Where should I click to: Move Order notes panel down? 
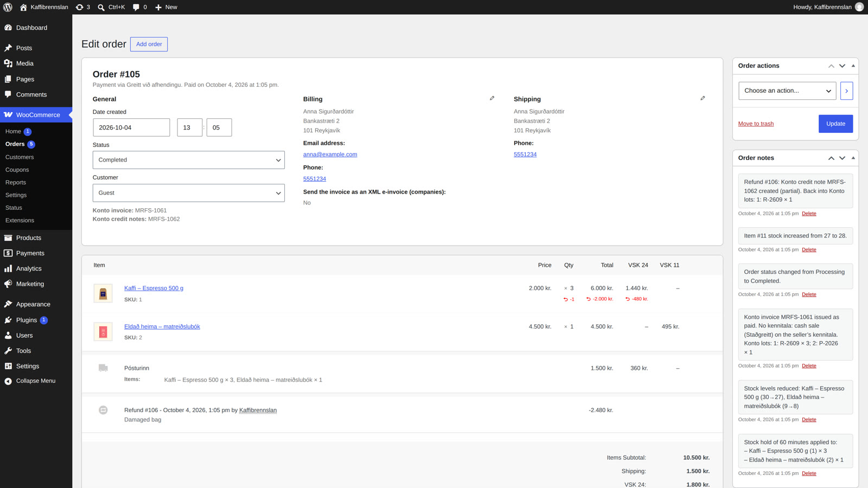[x=842, y=158]
